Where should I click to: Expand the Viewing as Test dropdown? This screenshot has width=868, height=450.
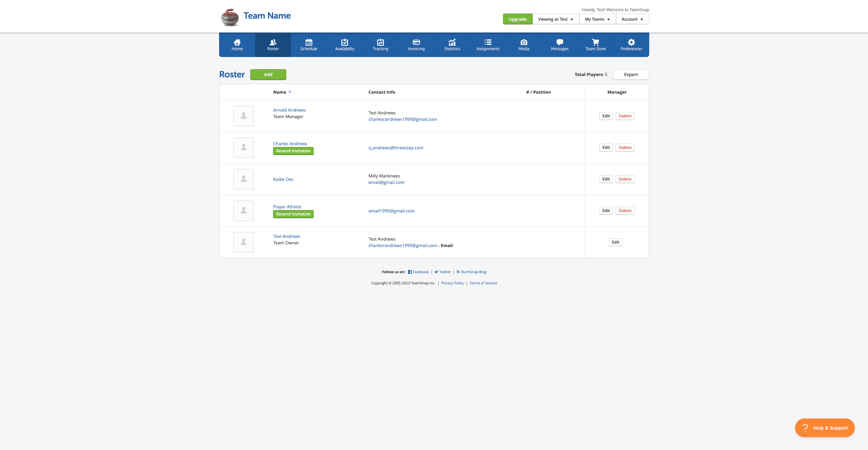click(x=555, y=19)
